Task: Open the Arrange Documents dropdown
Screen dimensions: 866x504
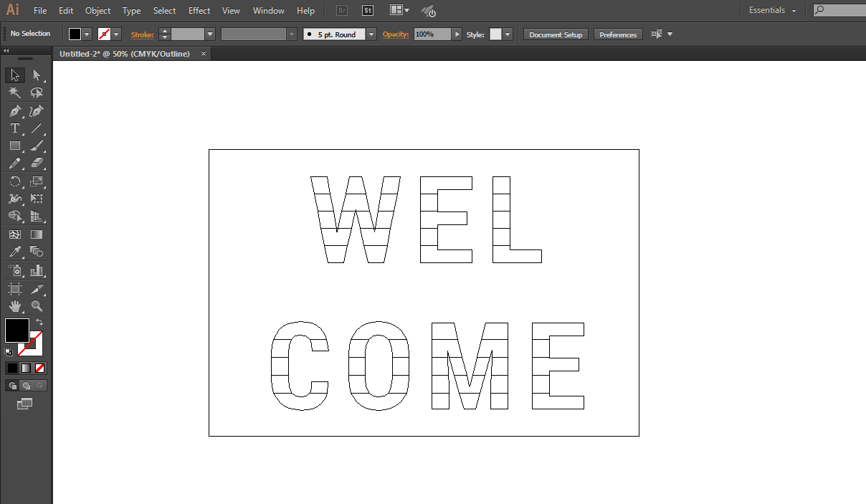Action: 400,11
